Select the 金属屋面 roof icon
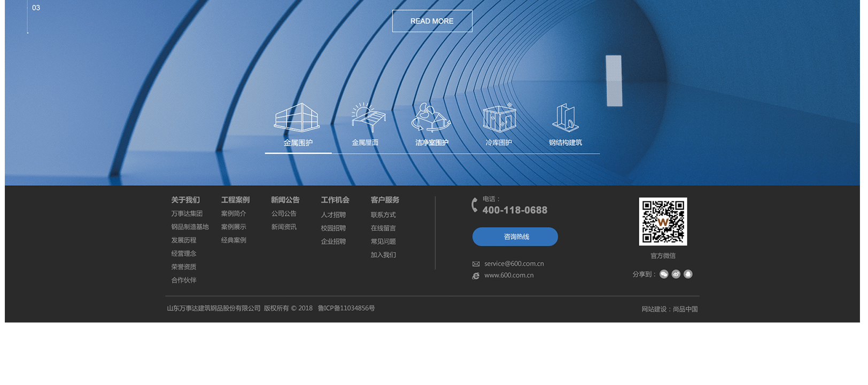The image size is (868, 385). [x=368, y=117]
